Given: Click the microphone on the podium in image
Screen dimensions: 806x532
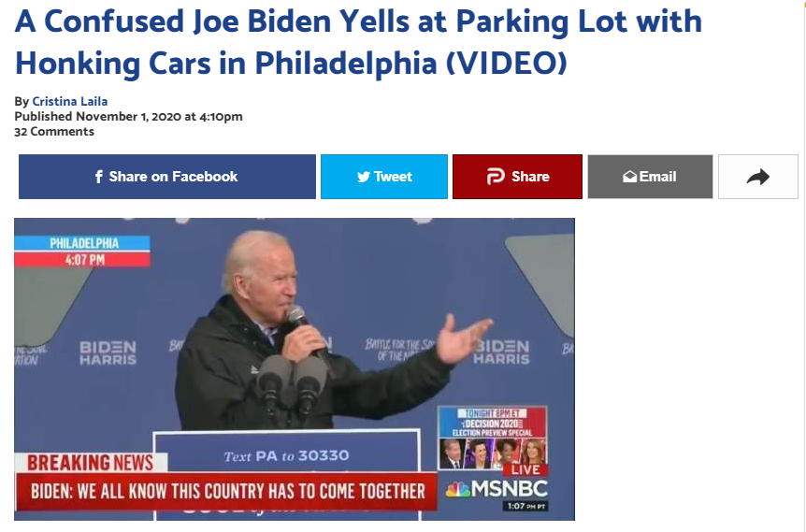Looking at the screenshot, I should (291, 383).
